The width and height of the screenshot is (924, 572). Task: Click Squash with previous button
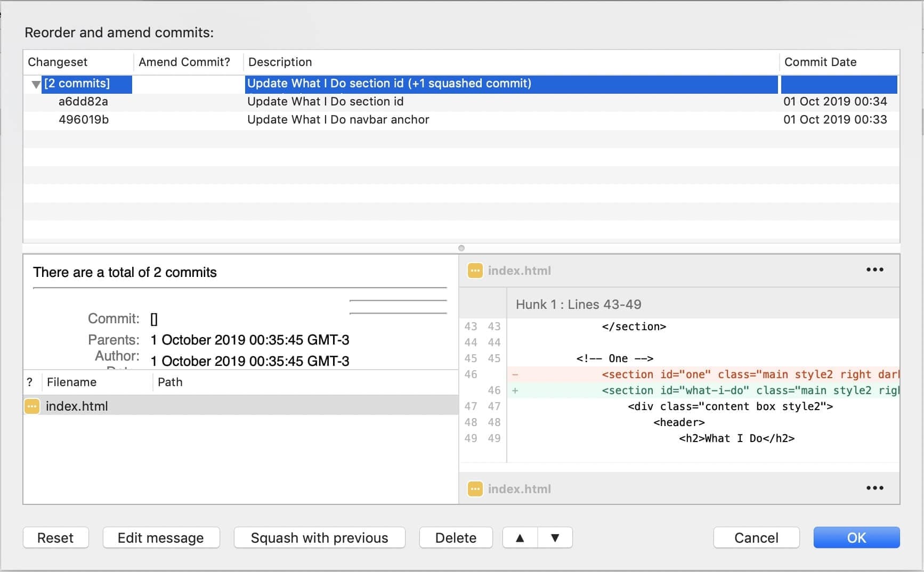point(319,538)
